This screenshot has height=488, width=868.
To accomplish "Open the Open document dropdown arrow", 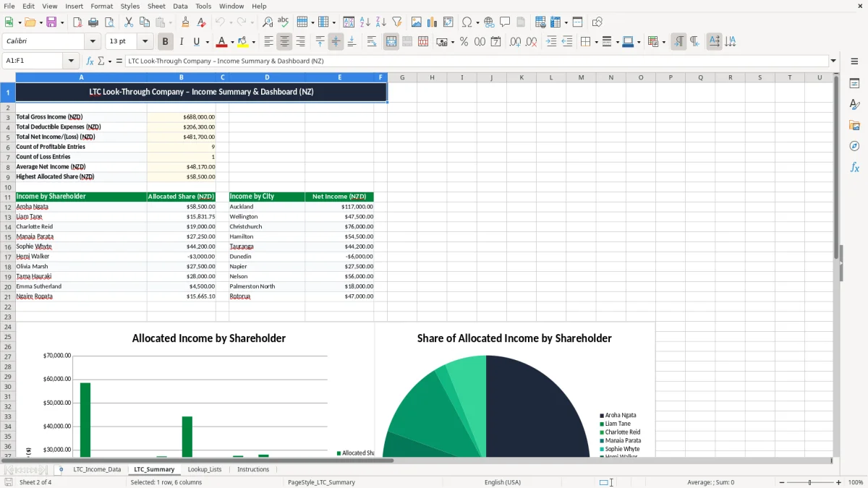I will [x=41, y=22].
